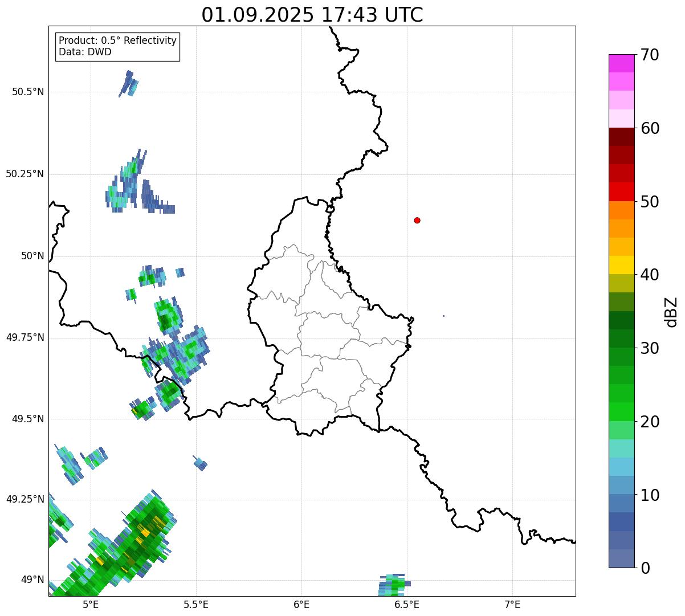This screenshot has height=616, width=685.
Task: Click the olive colorbar segment below 40
Action: coord(621,283)
